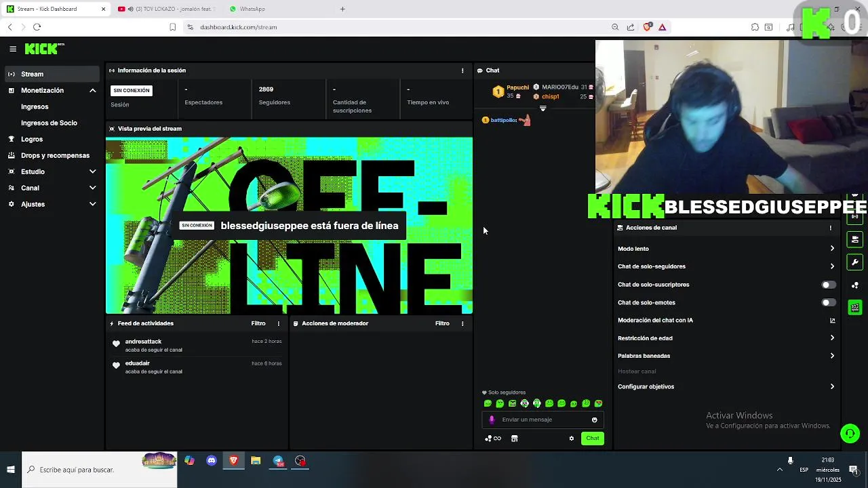868x488 pixels.
Task: Insert the first green Kick emote
Action: pos(488,403)
